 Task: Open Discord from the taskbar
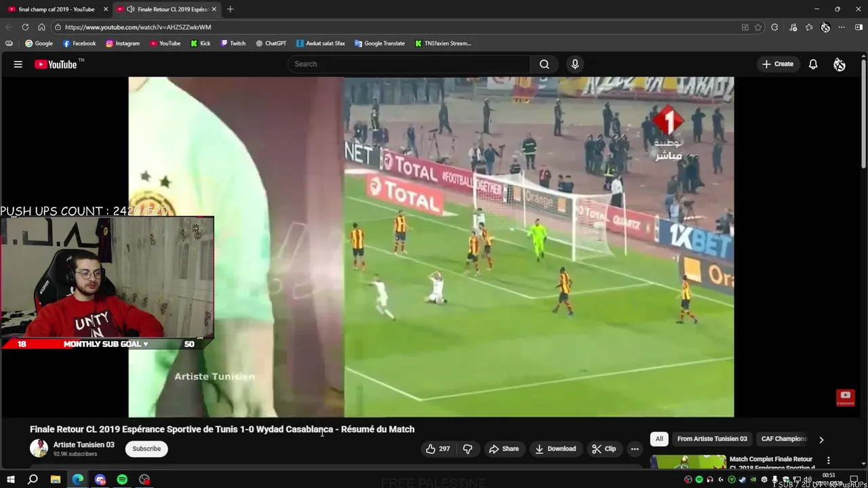tap(100, 479)
